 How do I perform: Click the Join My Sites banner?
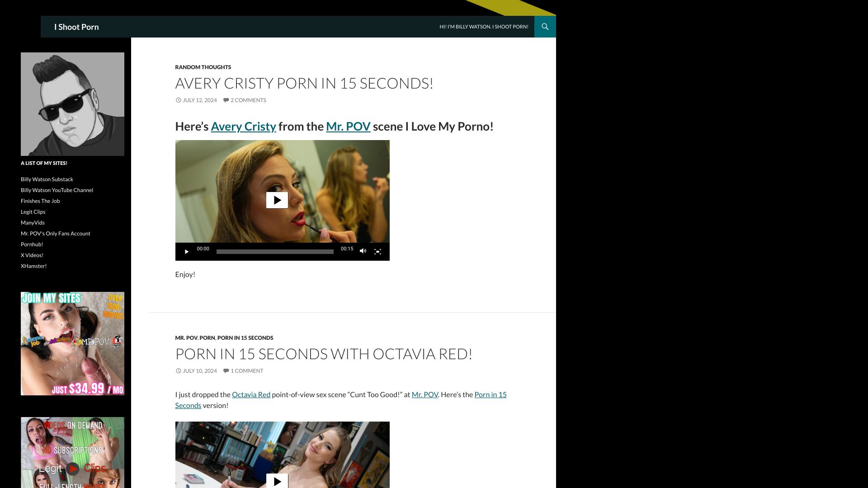pyautogui.click(x=72, y=343)
